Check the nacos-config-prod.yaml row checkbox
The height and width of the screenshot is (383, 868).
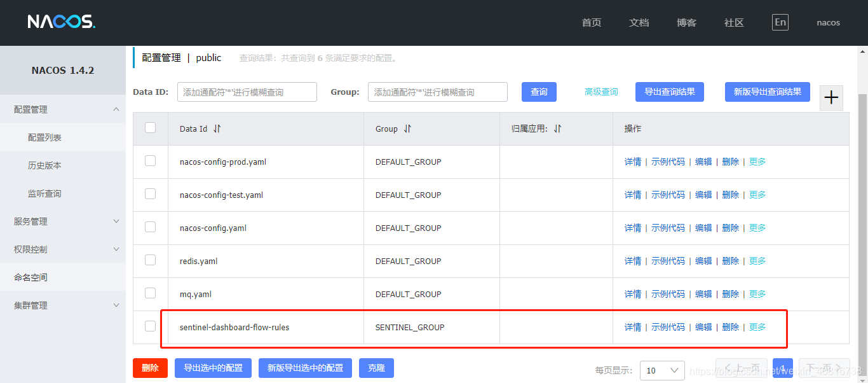[150, 161]
